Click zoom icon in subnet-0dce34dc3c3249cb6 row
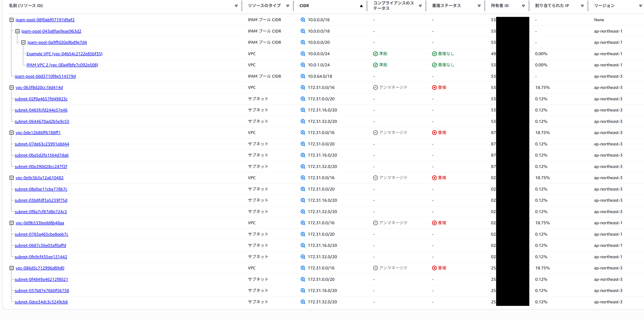 point(303,302)
